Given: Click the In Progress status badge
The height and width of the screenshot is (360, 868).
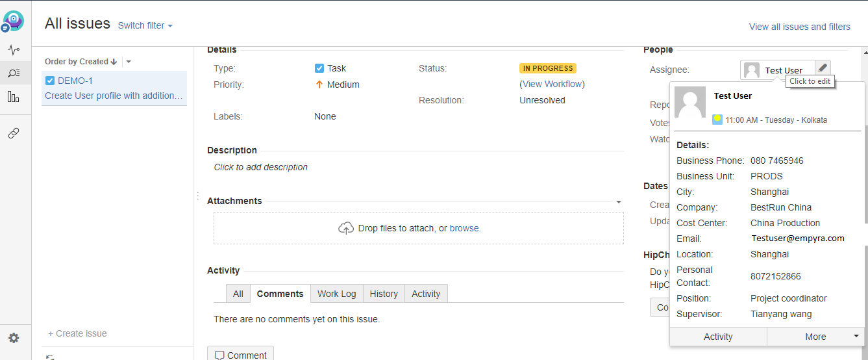Looking at the screenshot, I should click(x=548, y=68).
